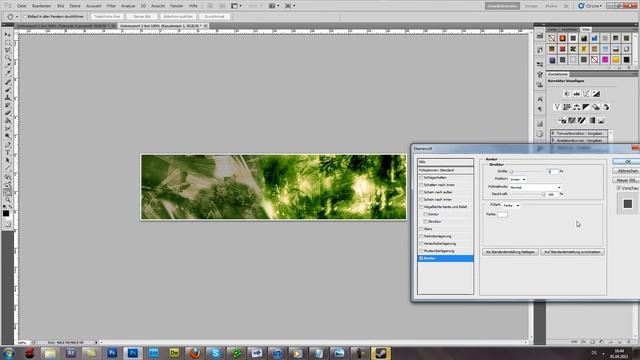Select the Rectangular Marquee tool
The width and height of the screenshot is (640, 360).
(x=8, y=43)
